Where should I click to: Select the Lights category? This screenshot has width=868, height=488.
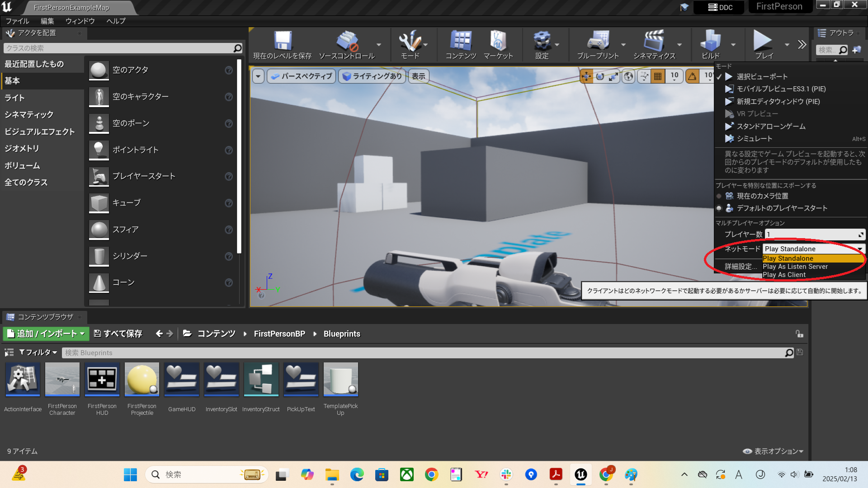(42, 98)
